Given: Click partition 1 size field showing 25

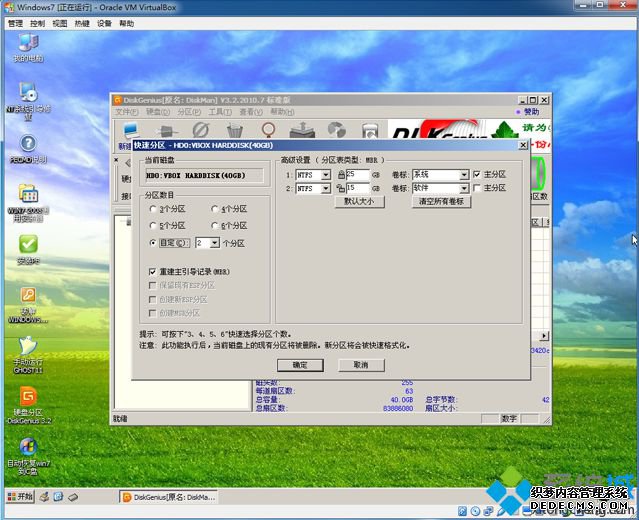Looking at the screenshot, I should pyautogui.click(x=357, y=175).
